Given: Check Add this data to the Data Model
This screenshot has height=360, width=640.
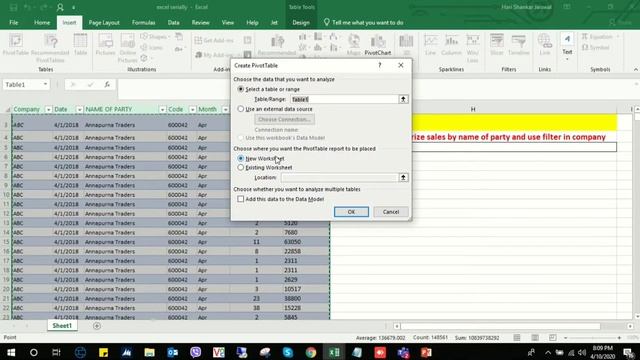Looking at the screenshot, I should pyautogui.click(x=241, y=199).
